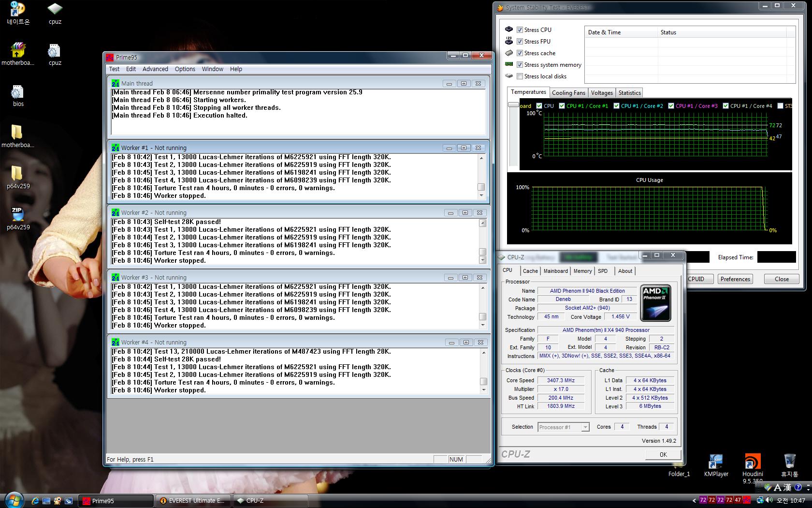The image size is (812, 508).
Task: Launch Houdini 9.5 from desktop shortcut
Action: pos(753,468)
